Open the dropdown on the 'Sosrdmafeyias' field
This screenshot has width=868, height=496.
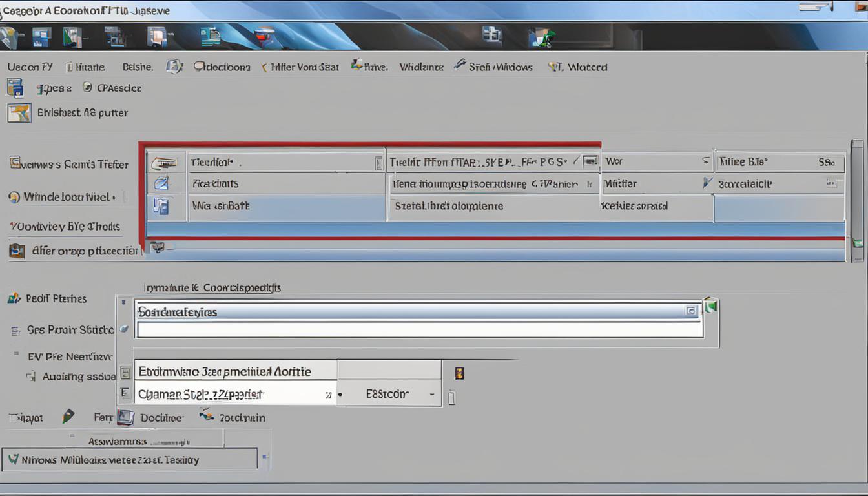click(x=691, y=311)
